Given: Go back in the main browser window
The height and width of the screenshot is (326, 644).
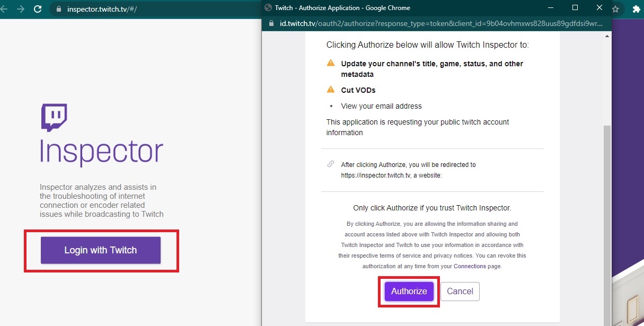Looking at the screenshot, I should click(x=4, y=9).
